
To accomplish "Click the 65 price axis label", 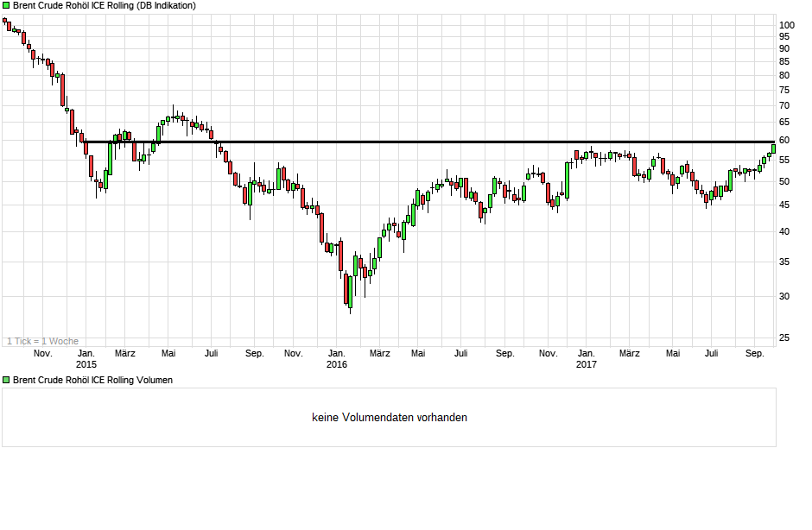I will pos(784,123).
